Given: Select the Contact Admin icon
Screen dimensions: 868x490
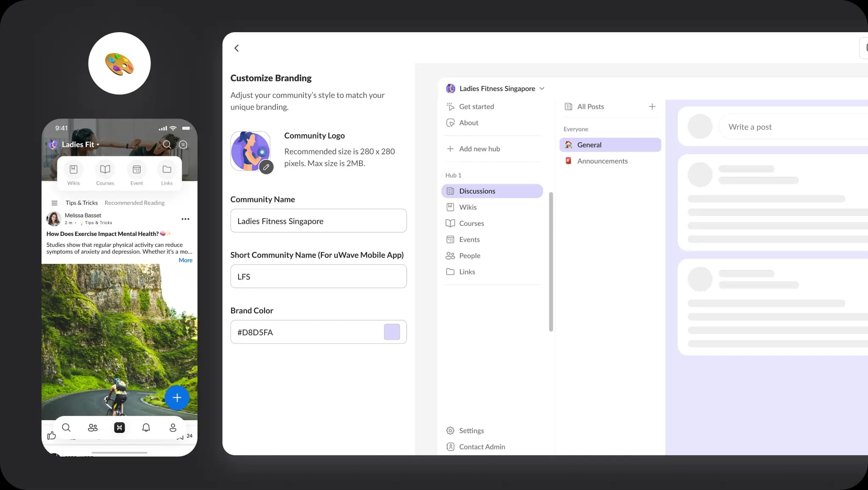Looking at the screenshot, I should pos(451,446).
